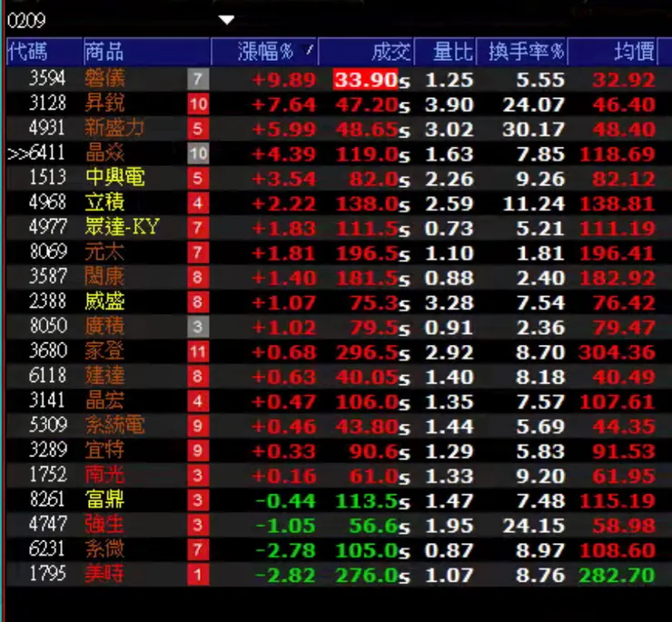Click the red 10 badge of 昇銳
Viewport: 672px width, 622px height.
[x=198, y=104]
